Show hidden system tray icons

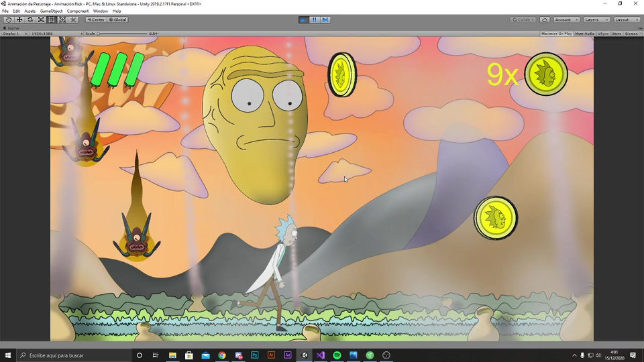[x=574, y=355]
